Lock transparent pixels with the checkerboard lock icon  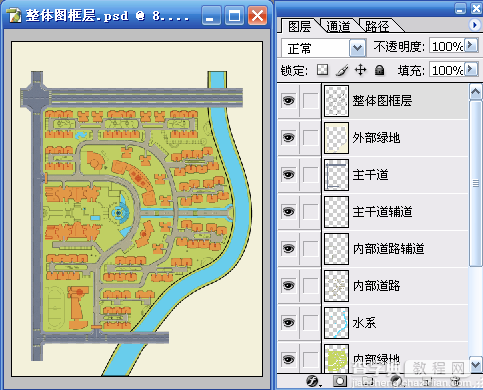click(322, 70)
